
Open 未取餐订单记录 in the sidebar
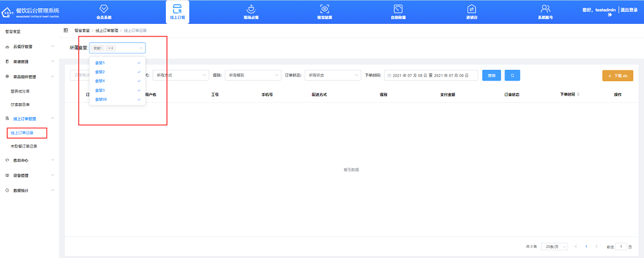pyautogui.click(x=24, y=146)
